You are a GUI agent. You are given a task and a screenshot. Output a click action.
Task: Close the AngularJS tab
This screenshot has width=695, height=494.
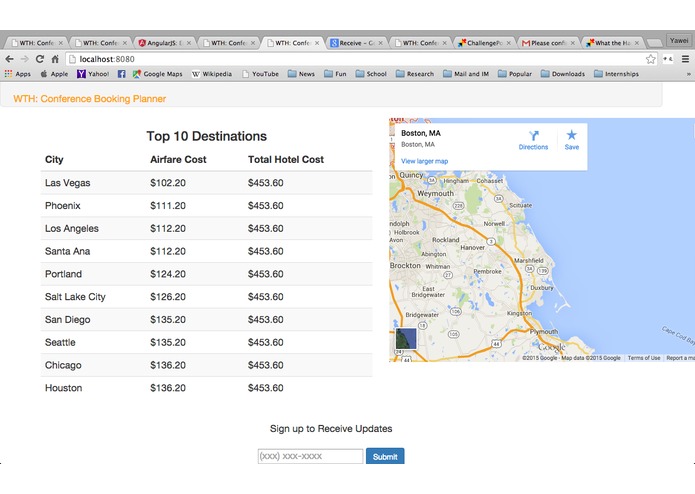[x=189, y=43]
